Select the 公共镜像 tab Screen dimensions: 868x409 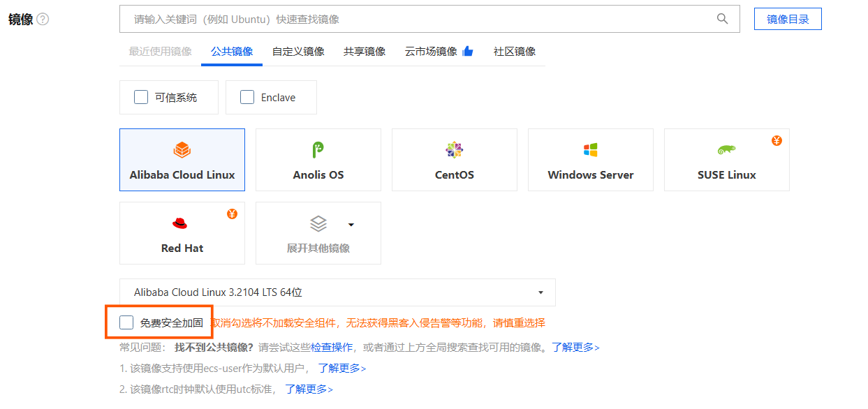click(232, 52)
